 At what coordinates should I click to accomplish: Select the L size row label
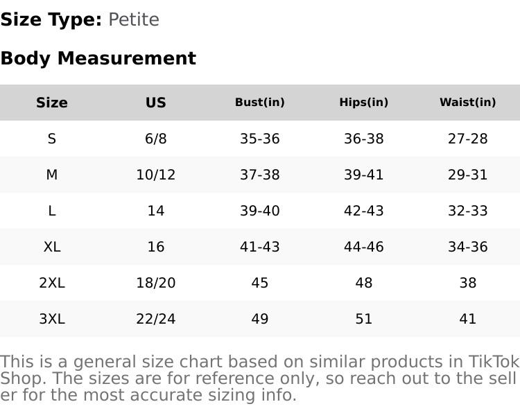(52, 211)
